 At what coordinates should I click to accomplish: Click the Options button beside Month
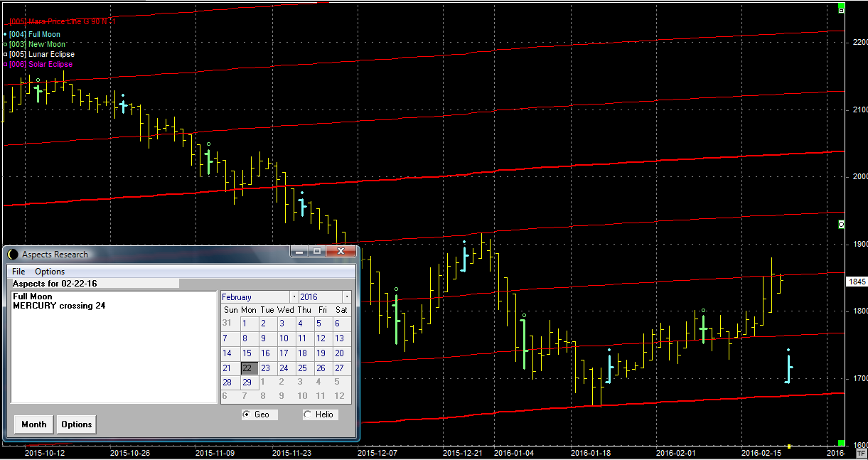(76, 424)
